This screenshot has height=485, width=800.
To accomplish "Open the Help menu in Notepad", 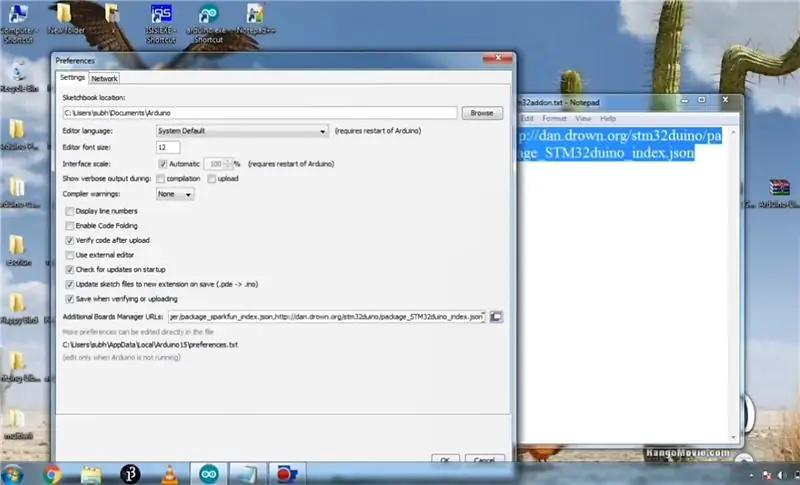I will point(608,118).
